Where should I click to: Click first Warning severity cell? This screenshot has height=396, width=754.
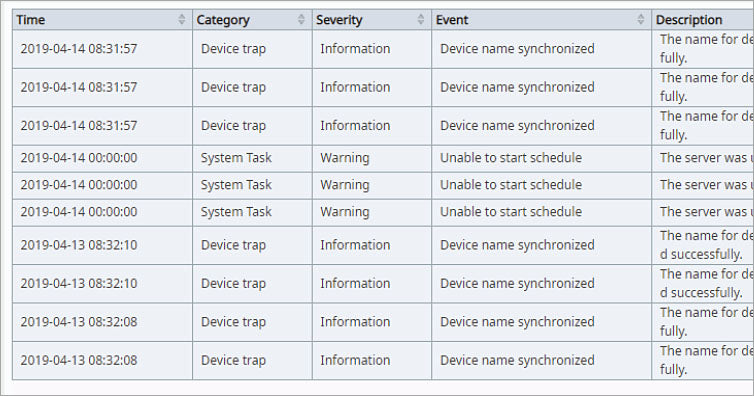[372, 158]
